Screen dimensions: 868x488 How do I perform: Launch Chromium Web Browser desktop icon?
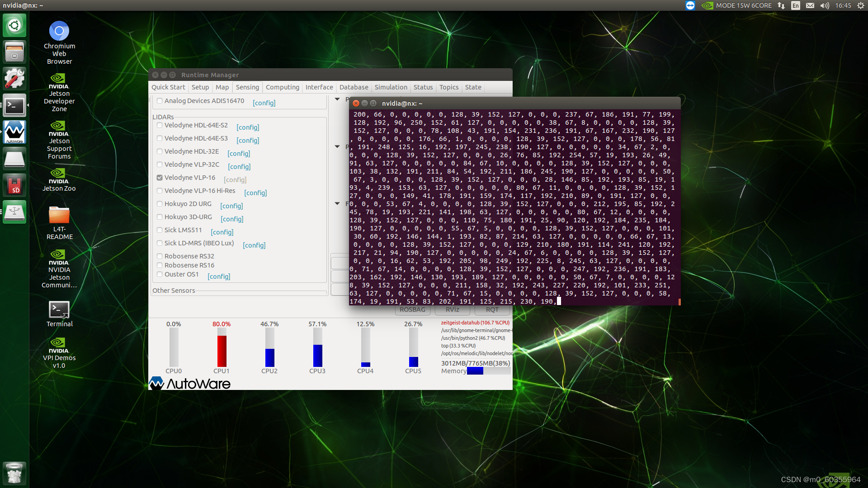(x=59, y=42)
